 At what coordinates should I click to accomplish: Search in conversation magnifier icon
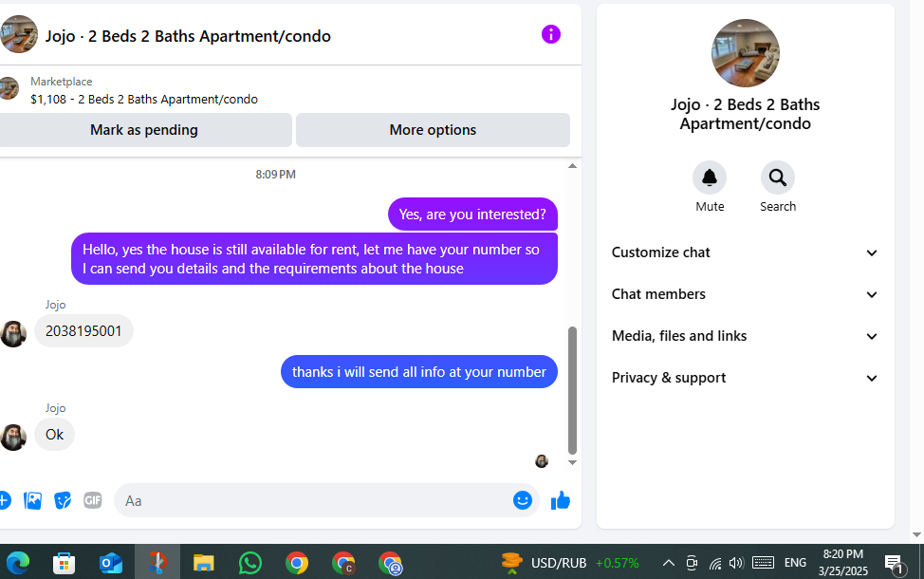pyautogui.click(x=778, y=177)
